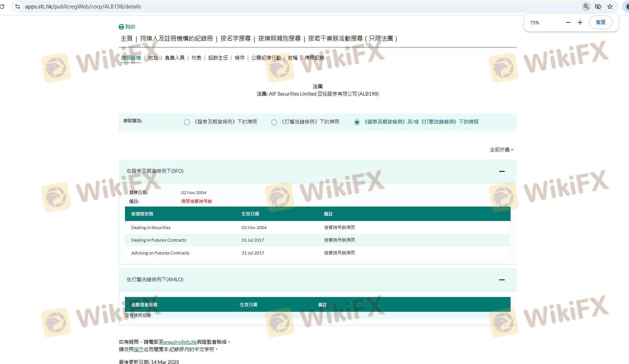The height and width of the screenshot is (364, 629).
Task: Switch to the 負責人員 tab
Action: tap(175, 58)
